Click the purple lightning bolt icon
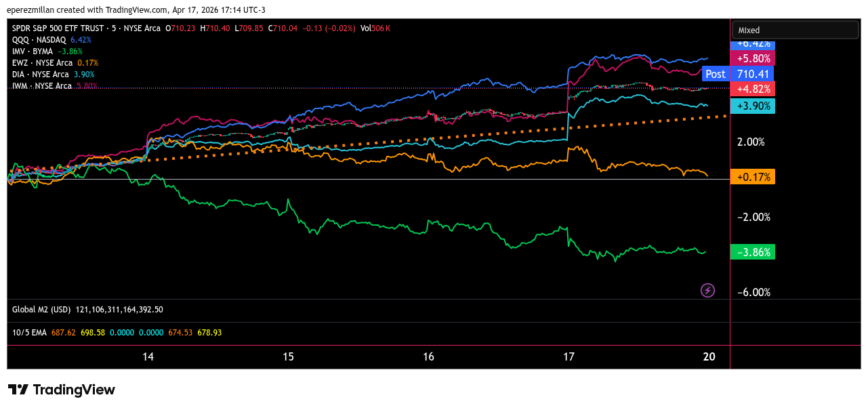Image resolution: width=868 pixels, height=410 pixels. (707, 290)
